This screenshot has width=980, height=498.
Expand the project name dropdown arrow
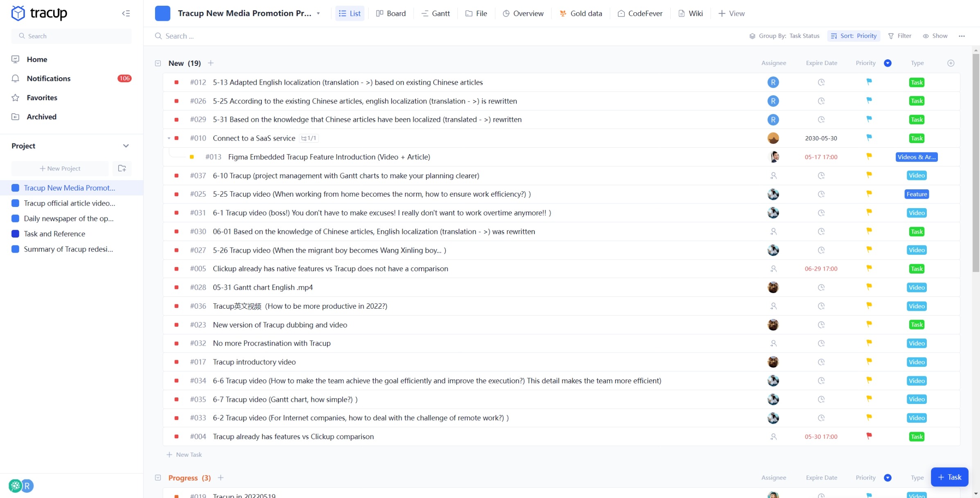[318, 13]
